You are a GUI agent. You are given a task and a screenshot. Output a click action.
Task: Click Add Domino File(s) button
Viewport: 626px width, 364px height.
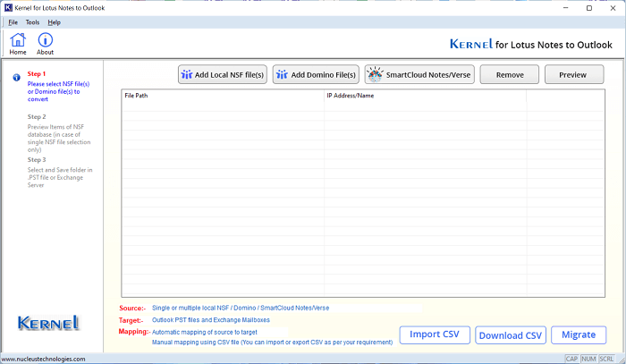coord(316,74)
